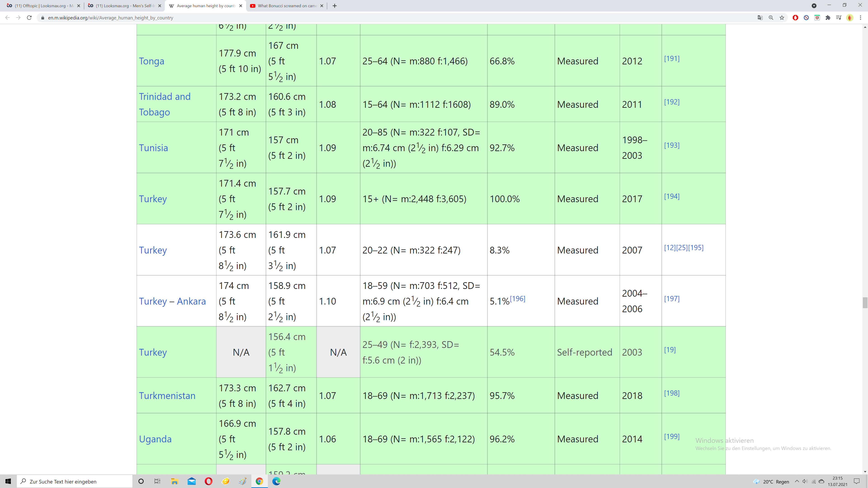The width and height of the screenshot is (868, 488).
Task: Open the Windows Start menu
Action: [x=8, y=481]
